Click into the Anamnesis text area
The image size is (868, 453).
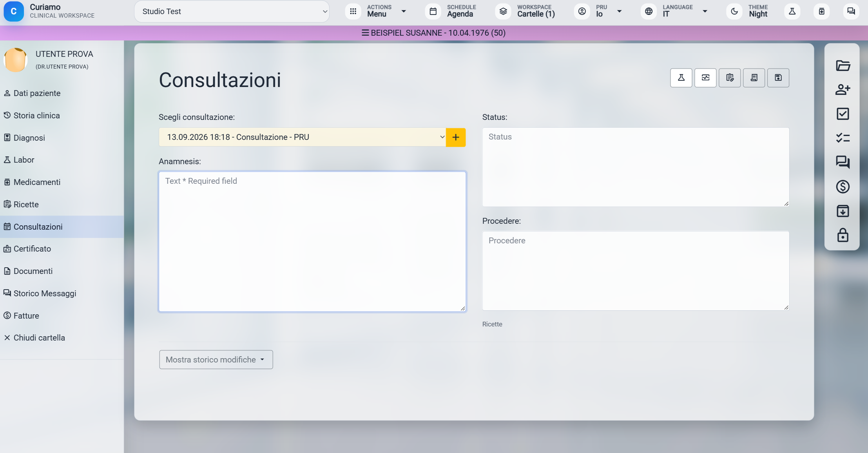tap(312, 241)
